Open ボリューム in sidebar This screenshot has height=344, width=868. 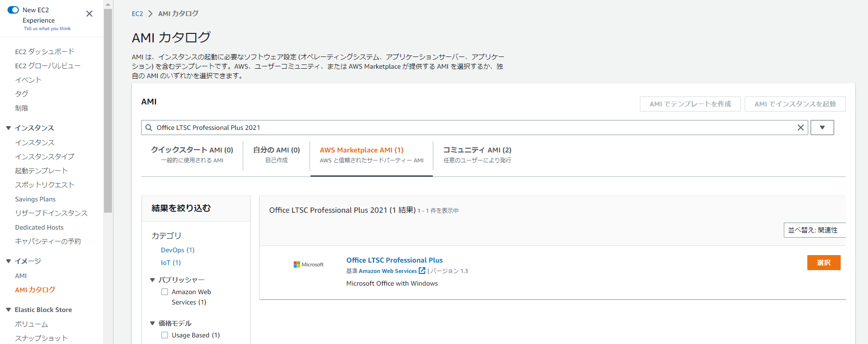32,324
